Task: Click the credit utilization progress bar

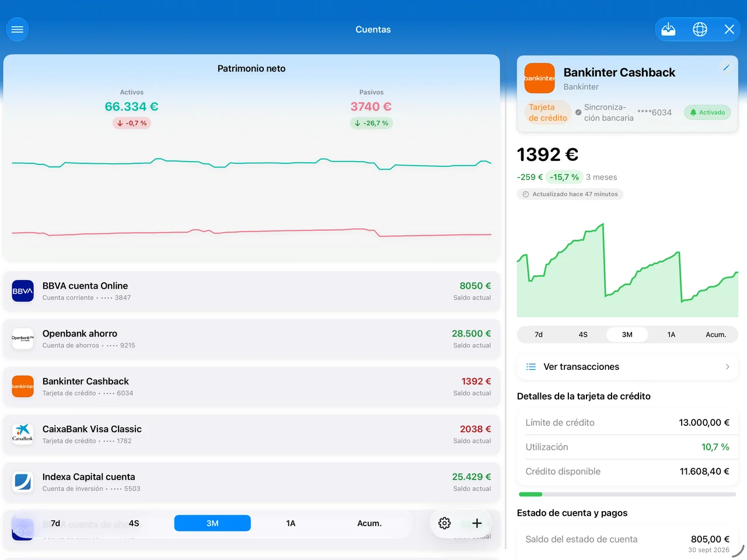Action: click(x=627, y=495)
